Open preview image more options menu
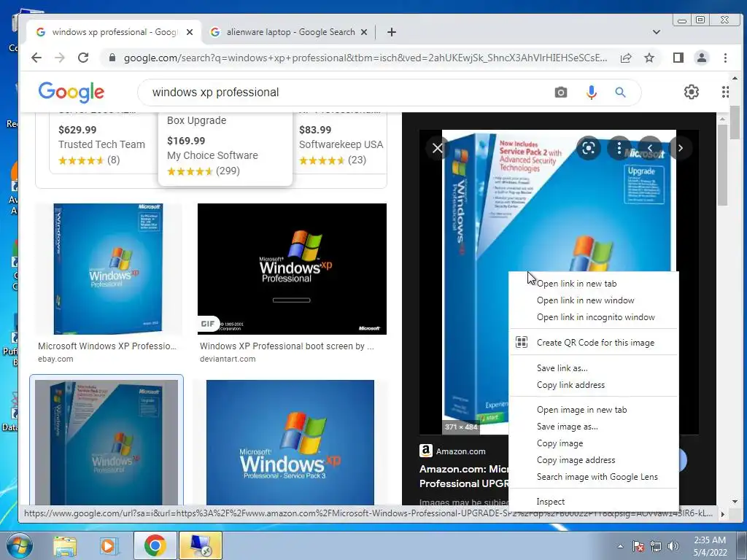This screenshot has height=560, width=747. pos(619,148)
